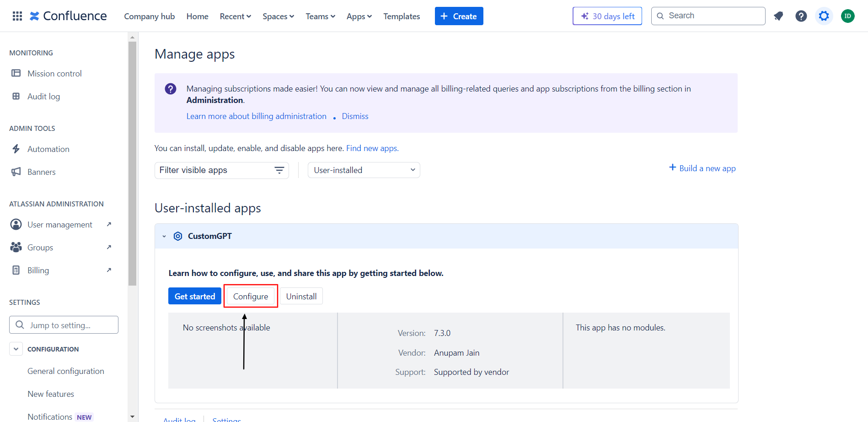
Task: Click the CustomGPT app name
Action: click(210, 236)
